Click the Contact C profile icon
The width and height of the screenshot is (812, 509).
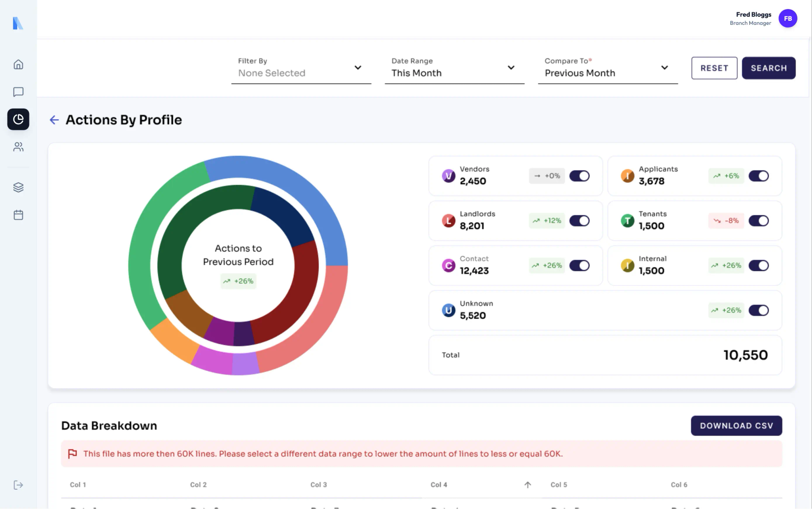tap(449, 265)
